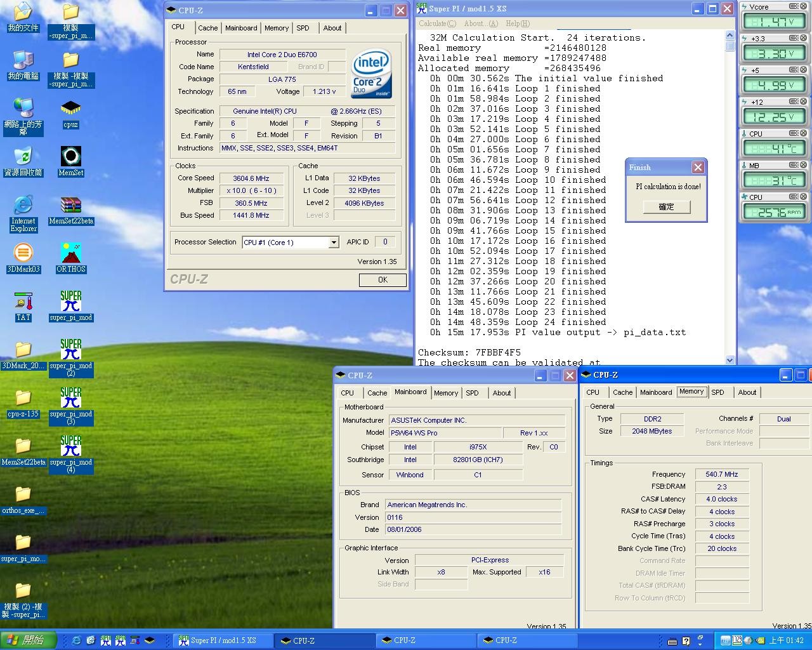This screenshot has height=650, width=812.
Task: Click the Core Speed value 3604.6 MHz
Action: click(x=251, y=178)
